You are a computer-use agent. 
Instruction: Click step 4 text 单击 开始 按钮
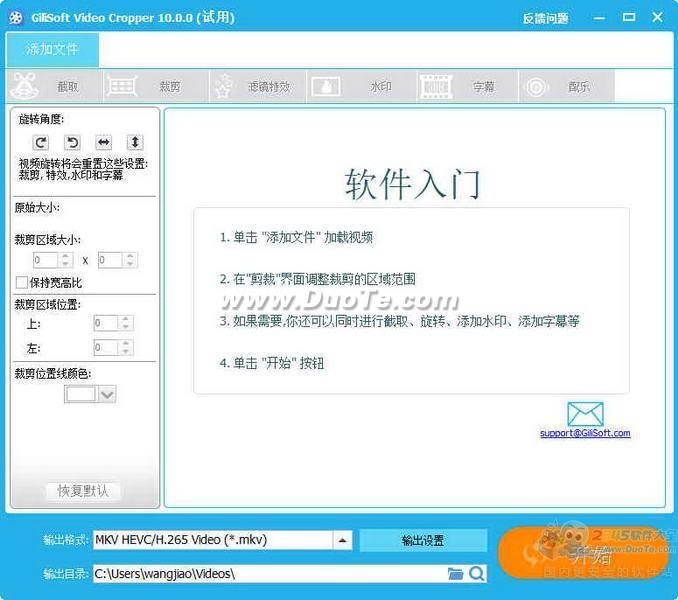pos(272,363)
